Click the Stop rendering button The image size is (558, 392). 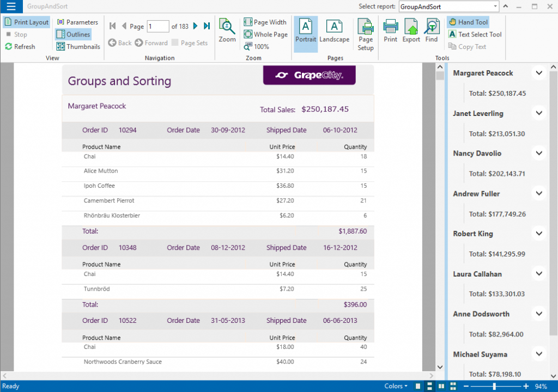click(x=16, y=34)
